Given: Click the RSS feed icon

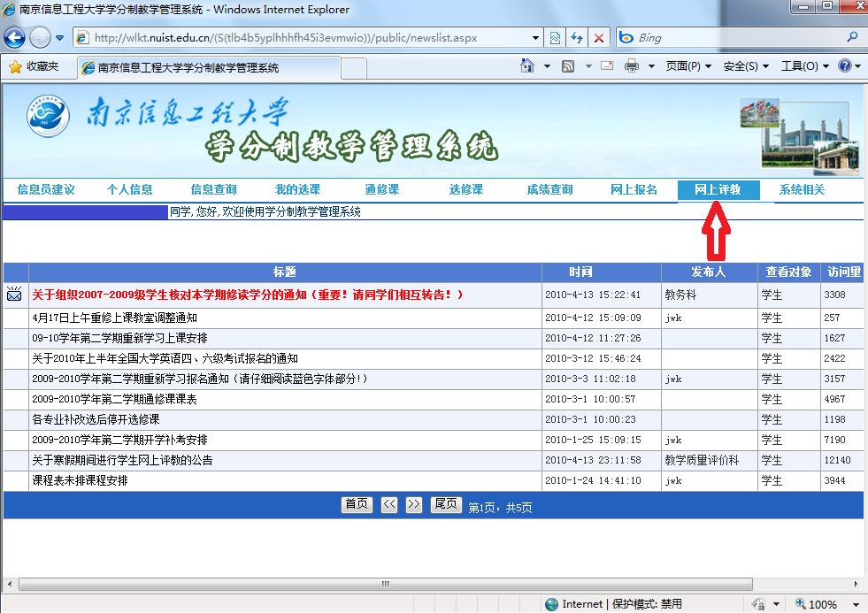Looking at the screenshot, I should point(567,65).
